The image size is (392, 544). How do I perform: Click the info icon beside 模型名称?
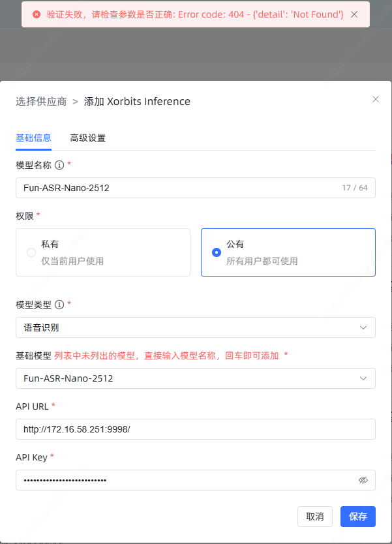59,165
